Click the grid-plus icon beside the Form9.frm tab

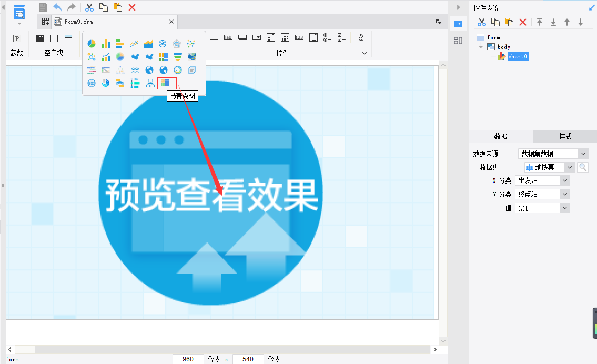45,22
